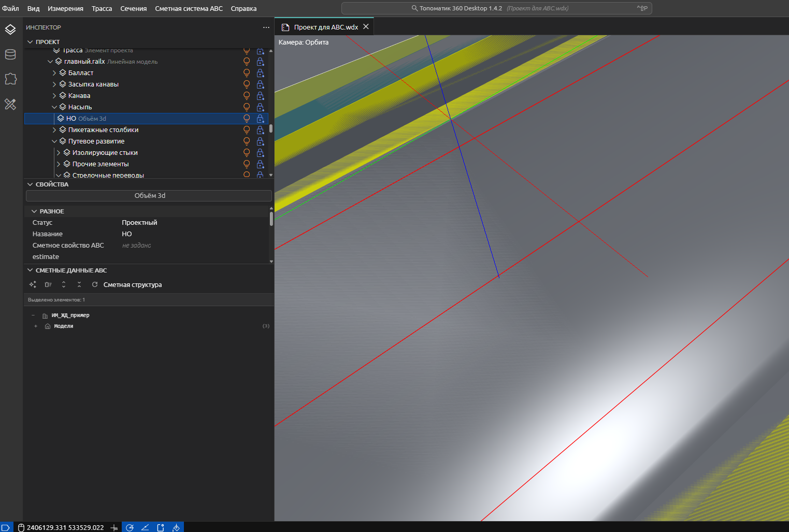Open the layers panel in the activity bar
Image resolution: width=789 pixels, height=532 pixels.
coord(10,30)
